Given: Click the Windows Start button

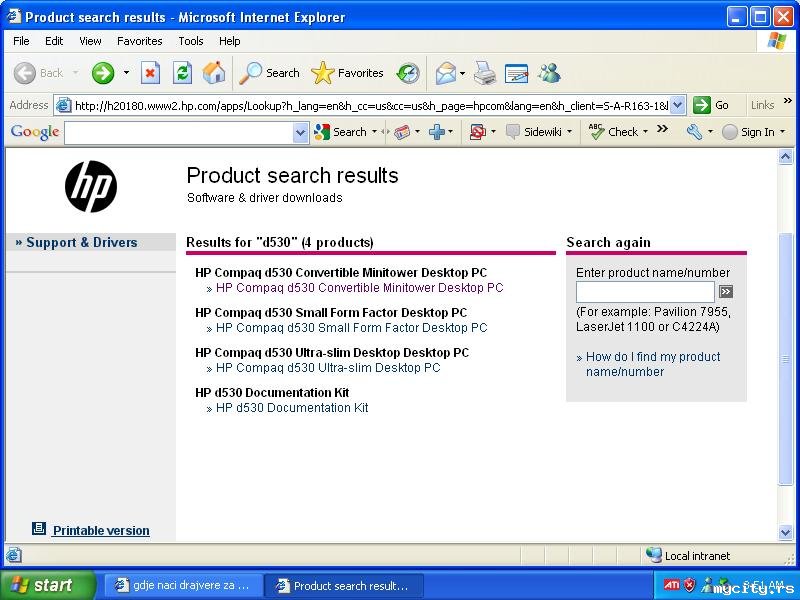Looking at the screenshot, I should 47,585.
